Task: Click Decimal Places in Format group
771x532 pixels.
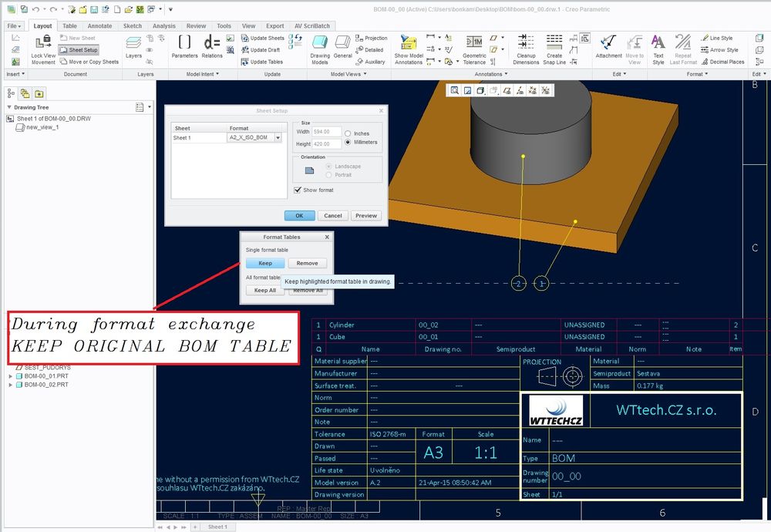Action: coord(723,62)
